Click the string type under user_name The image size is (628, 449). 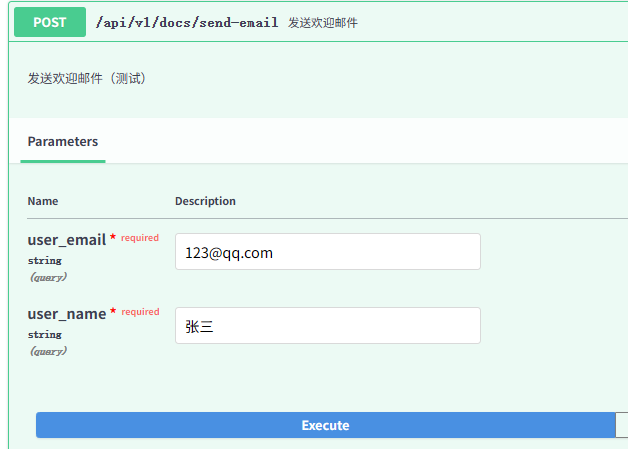click(44, 335)
